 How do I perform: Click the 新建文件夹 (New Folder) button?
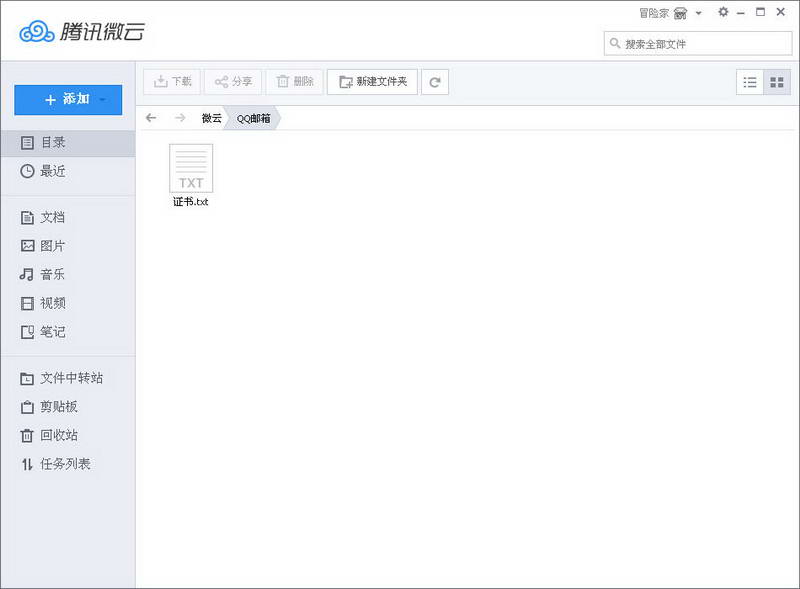(372, 82)
